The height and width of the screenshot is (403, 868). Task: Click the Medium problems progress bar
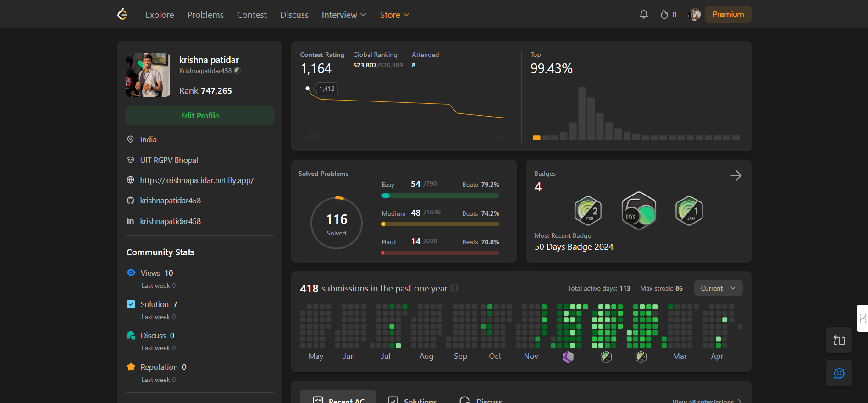(440, 224)
